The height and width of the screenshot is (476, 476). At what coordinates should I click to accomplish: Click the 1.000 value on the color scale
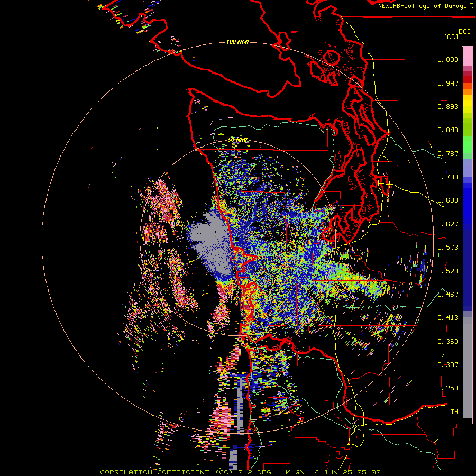click(x=448, y=59)
